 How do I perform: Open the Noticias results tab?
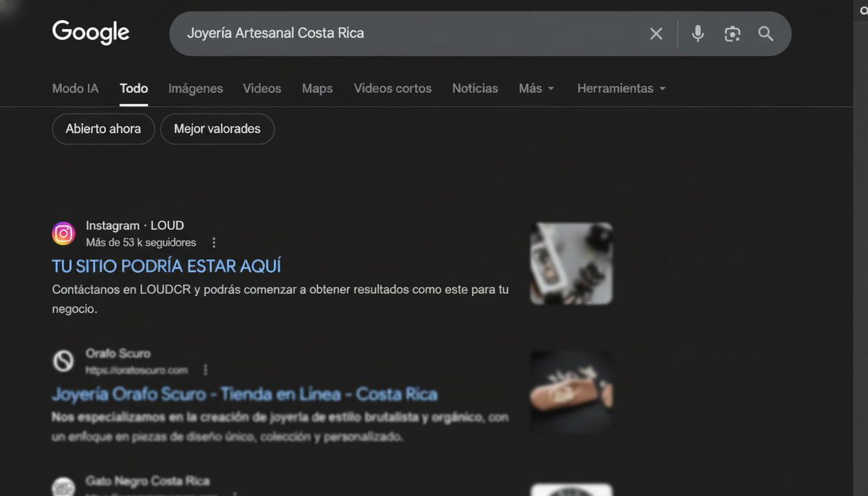pyautogui.click(x=475, y=88)
